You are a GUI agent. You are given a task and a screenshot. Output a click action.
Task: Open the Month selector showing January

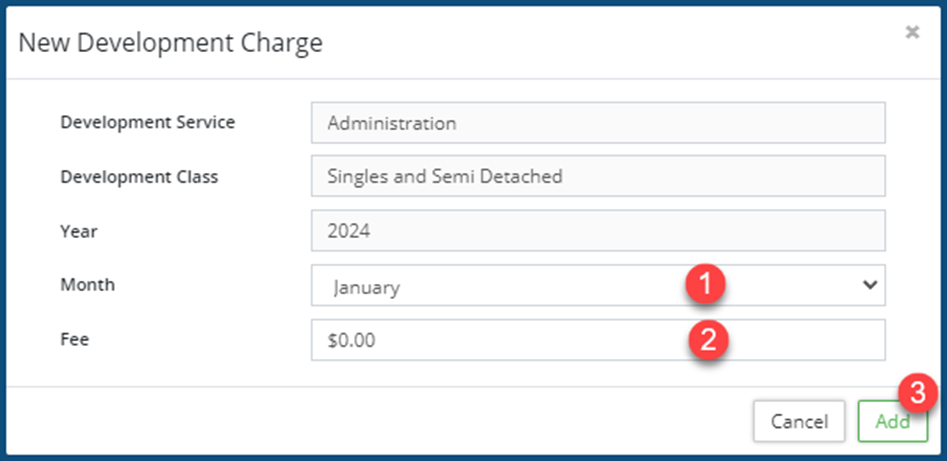click(500, 286)
